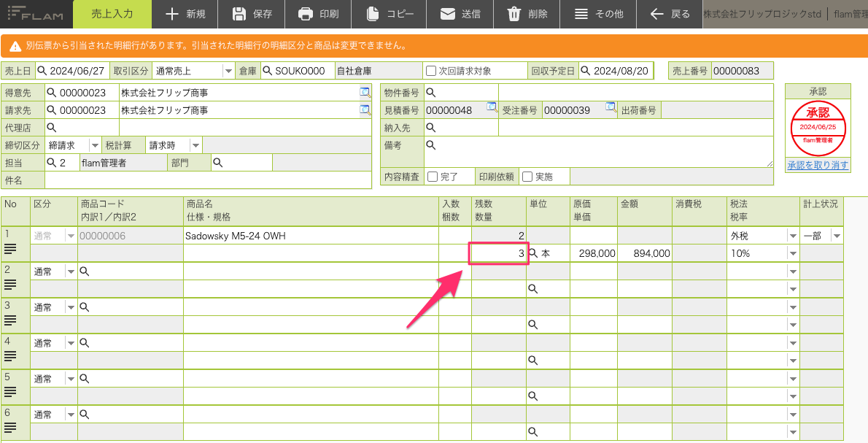868x443 pixels.
Task: Tick the 印刷依頼 実施 checkbox
Action: pyautogui.click(x=527, y=177)
